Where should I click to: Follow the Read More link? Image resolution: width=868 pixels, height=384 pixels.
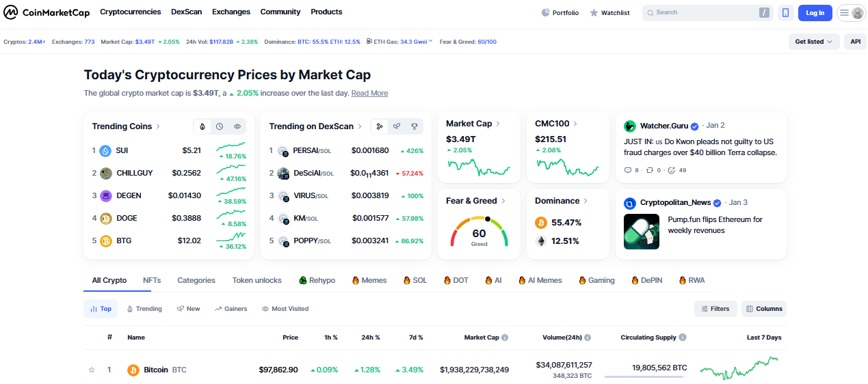tap(369, 93)
